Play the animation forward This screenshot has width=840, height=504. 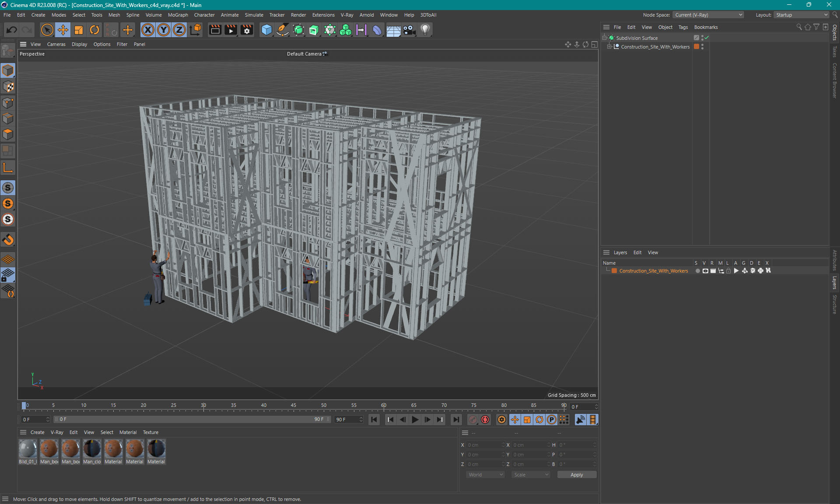click(x=415, y=420)
